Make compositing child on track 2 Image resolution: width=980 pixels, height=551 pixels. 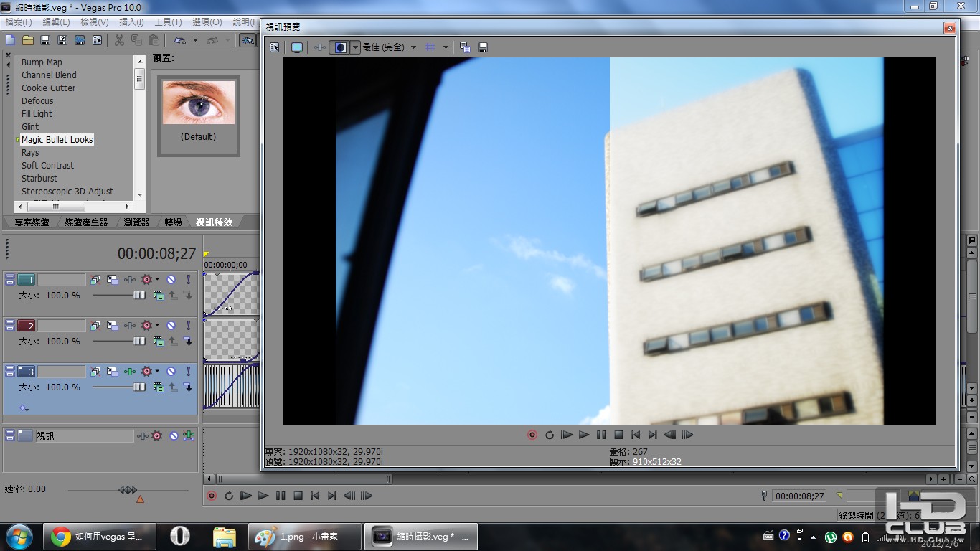coord(188,342)
